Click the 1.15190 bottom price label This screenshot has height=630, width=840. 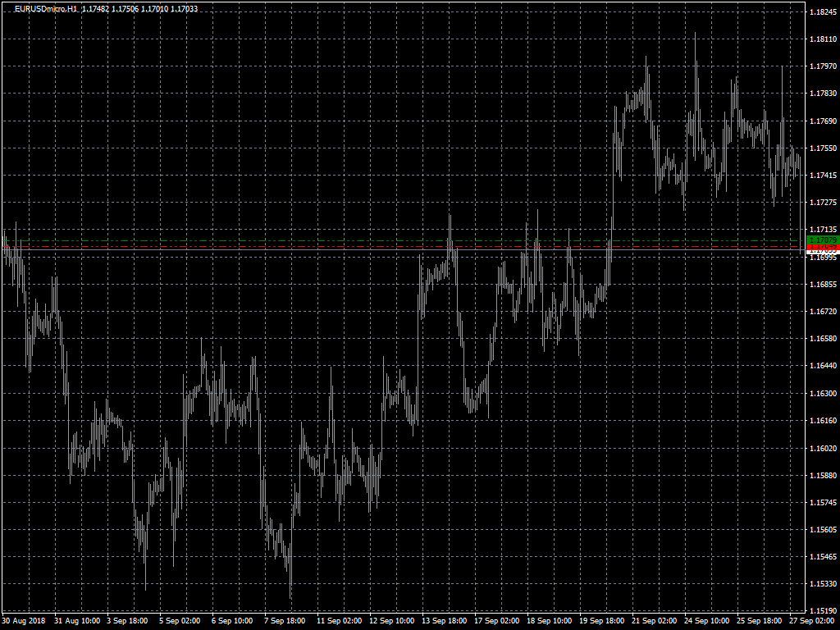pos(822,611)
